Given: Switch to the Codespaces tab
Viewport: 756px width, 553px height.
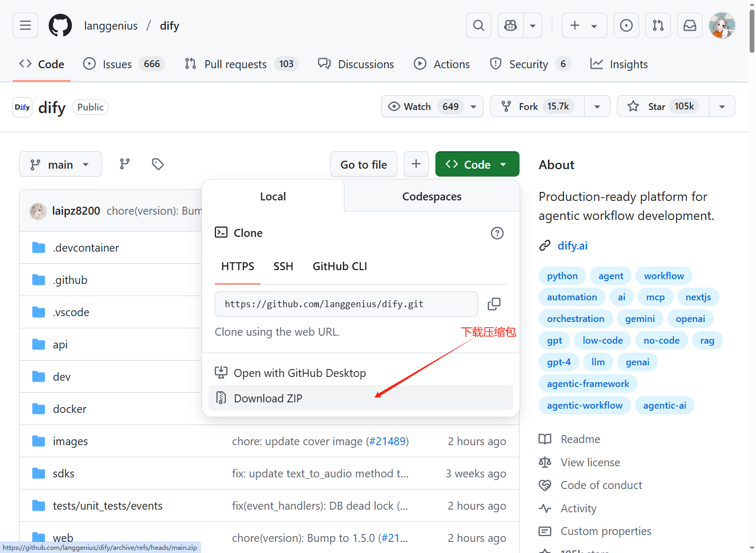Looking at the screenshot, I should pos(432,196).
